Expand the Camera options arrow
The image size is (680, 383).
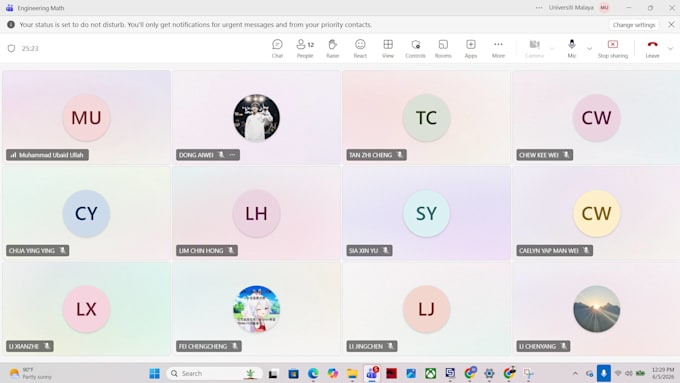pyautogui.click(x=552, y=49)
